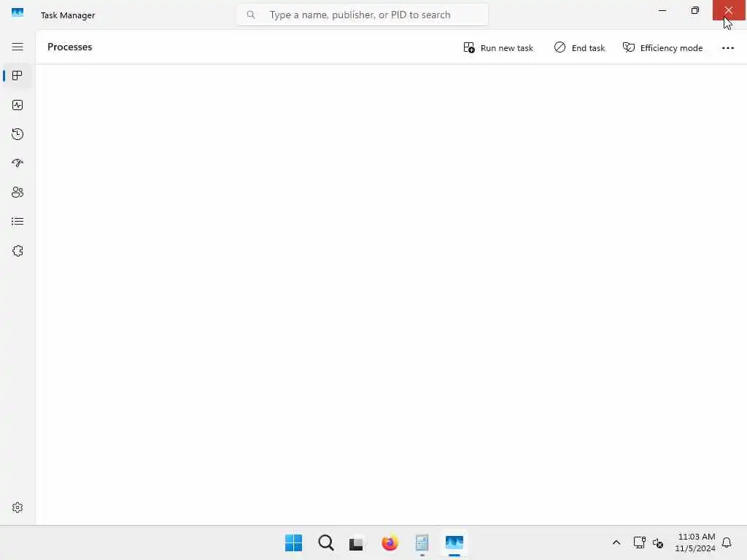Open Task Manager settings gear
The height and width of the screenshot is (560, 747).
pyautogui.click(x=18, y=507)
